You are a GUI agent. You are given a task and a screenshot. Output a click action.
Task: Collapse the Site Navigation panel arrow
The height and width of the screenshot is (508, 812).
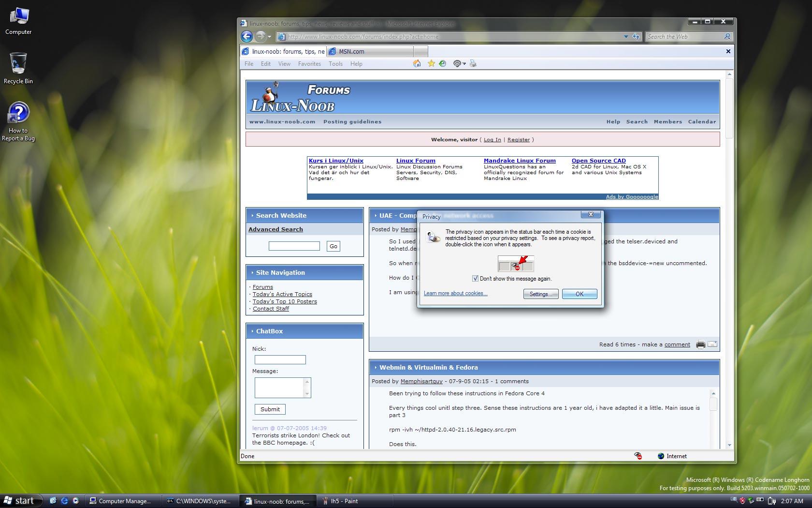[x=252, y=273]
